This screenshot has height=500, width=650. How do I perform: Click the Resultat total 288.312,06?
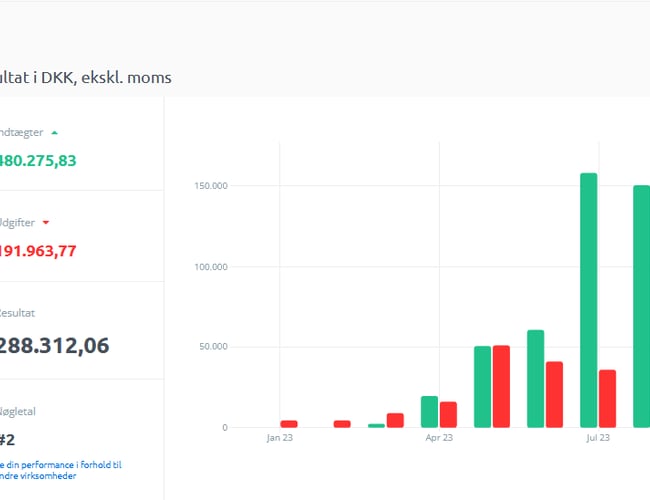[54, 346]
